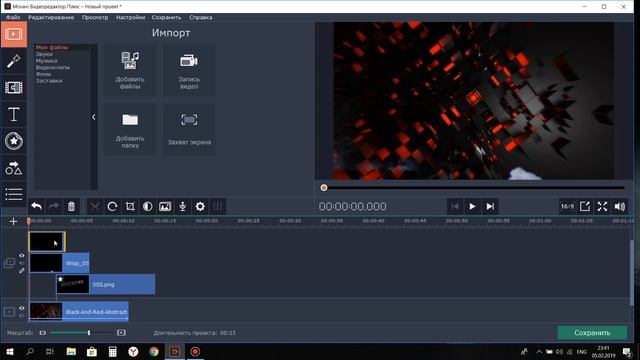The height and width of the screenshot is (360, 640).
Task: Open the Сохранить menu
Action: (166, 18)
